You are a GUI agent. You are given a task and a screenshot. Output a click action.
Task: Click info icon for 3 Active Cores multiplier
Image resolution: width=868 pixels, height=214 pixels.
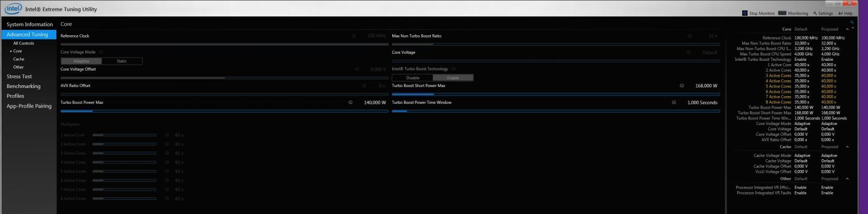coord(167,153)
